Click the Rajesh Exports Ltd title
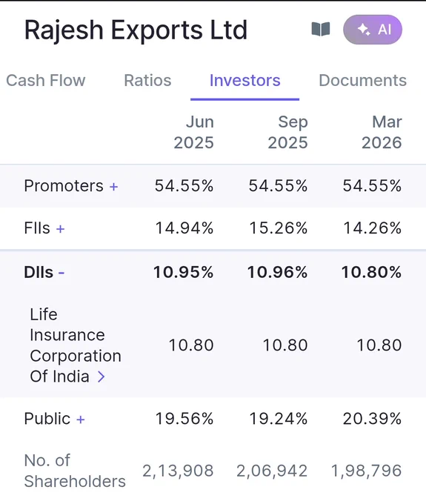 (136, 30)
